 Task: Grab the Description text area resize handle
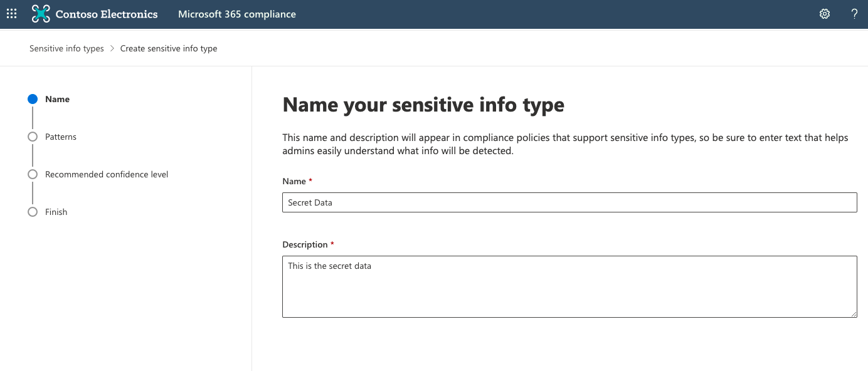click(x=854, y=314)
